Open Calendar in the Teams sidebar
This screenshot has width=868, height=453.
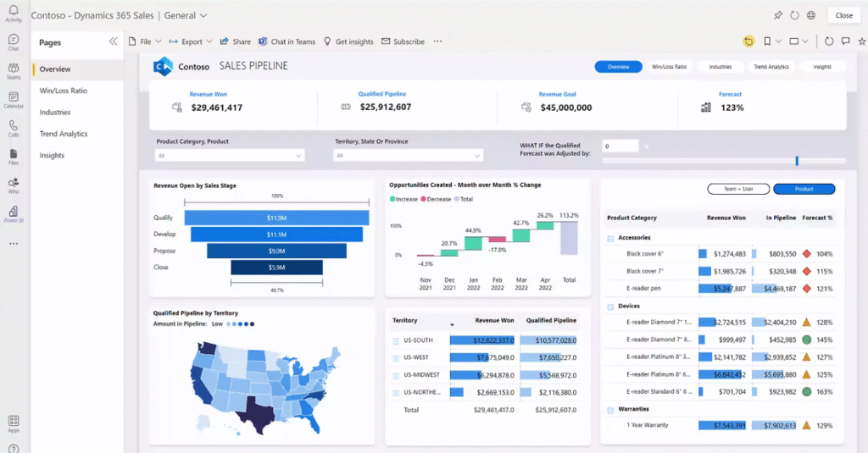pos(14,100)
